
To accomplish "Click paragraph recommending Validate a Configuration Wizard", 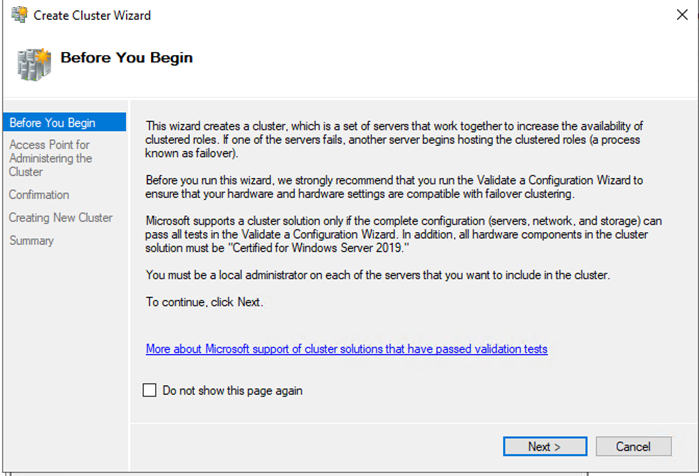I will tap(394, 187).
